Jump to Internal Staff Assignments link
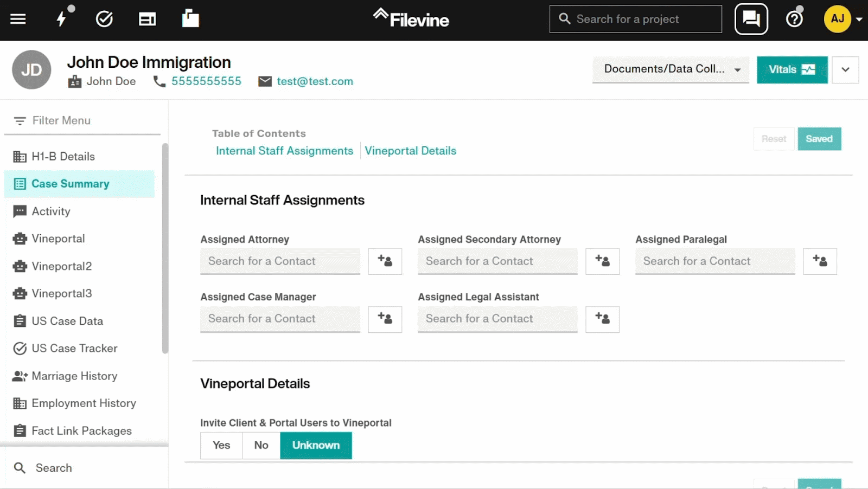The image size is (868, 489). pyautogui.click(x=284, y=151)
